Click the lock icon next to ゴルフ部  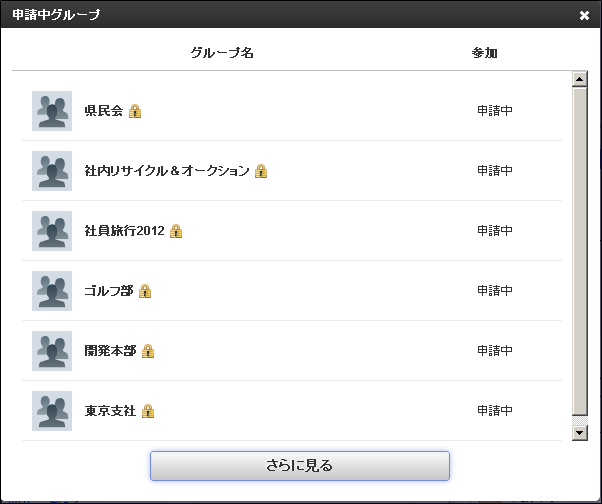click(x=145, y=291)
